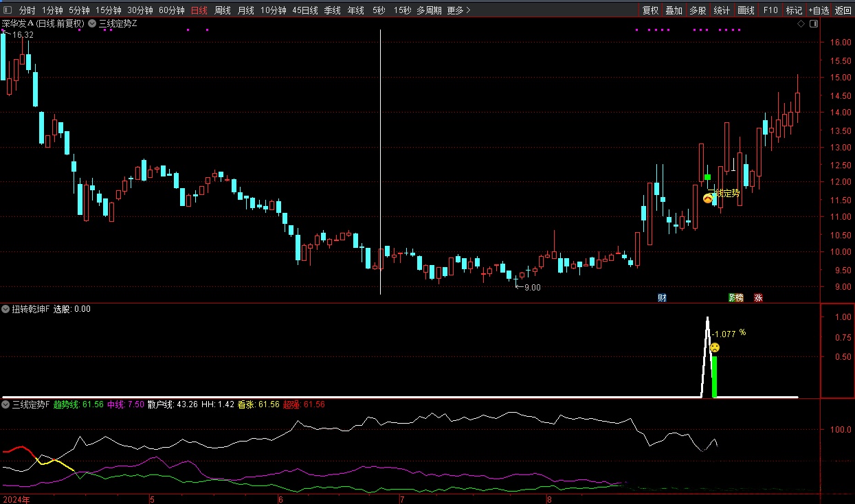Toggle the side panel icon at chart top-right

(x=813, y=23)
